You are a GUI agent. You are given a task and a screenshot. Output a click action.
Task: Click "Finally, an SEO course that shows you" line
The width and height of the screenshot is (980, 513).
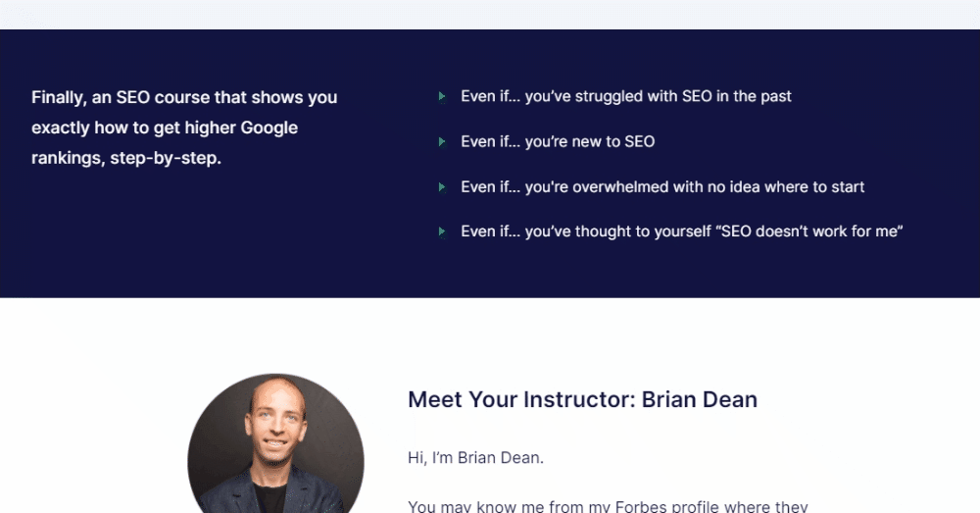[x=184, y=97]
